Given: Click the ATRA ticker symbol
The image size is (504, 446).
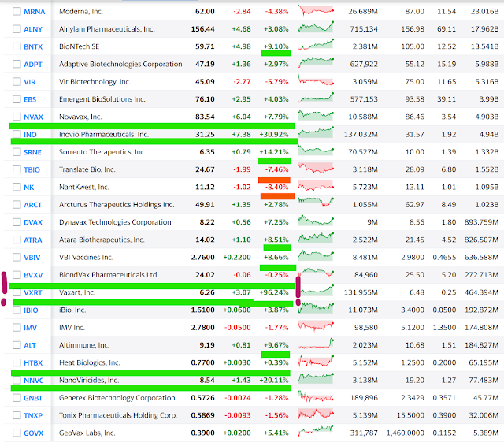Looking at the screenshot, I should [x=33, y=240].
